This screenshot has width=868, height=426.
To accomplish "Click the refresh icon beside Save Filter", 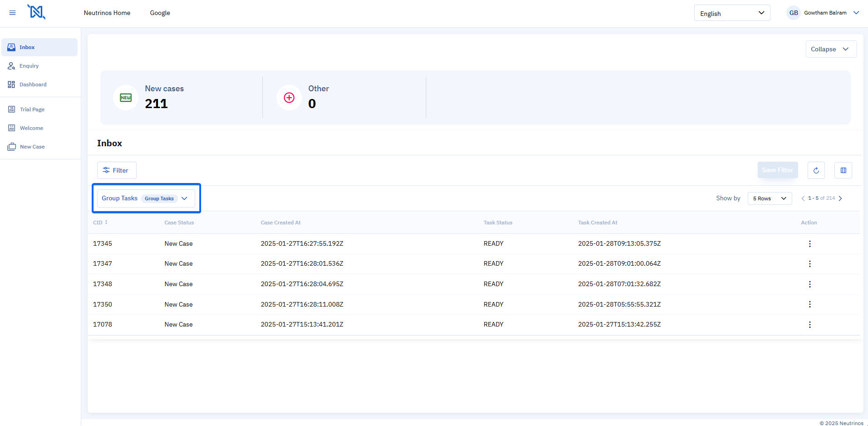I will coord(816,170).
